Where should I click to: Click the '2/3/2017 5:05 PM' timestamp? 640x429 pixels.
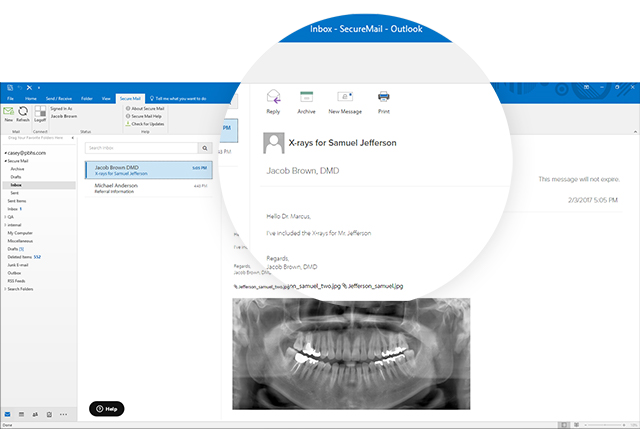coord(593,200)
